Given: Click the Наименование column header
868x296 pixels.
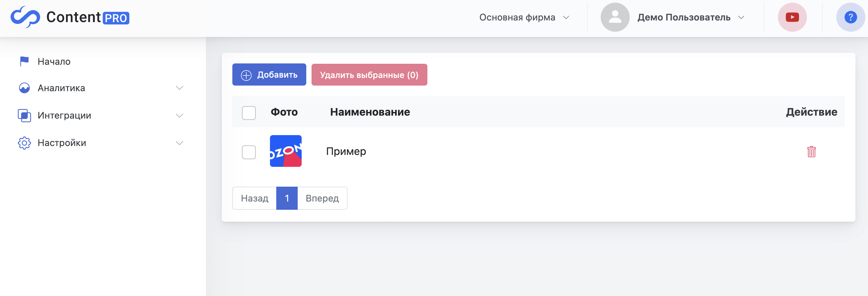Looking at the screenshot, I should 370,112.
